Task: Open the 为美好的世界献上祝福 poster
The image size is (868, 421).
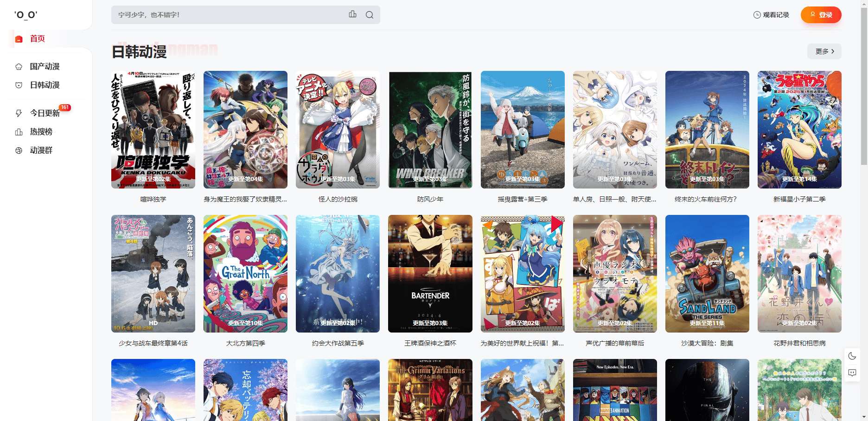Action: tap(523, 274)
